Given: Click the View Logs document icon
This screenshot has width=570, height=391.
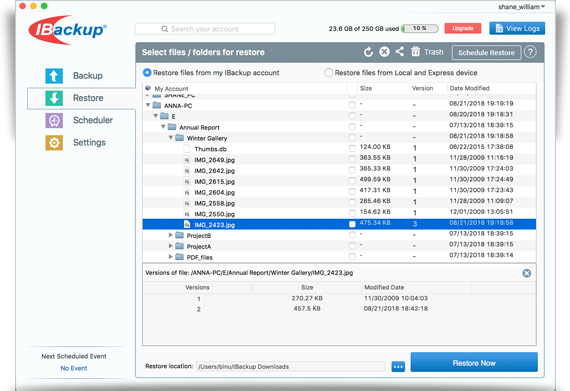Looking at the screenshot, I should pyautogui.click(x=499, y=28).
